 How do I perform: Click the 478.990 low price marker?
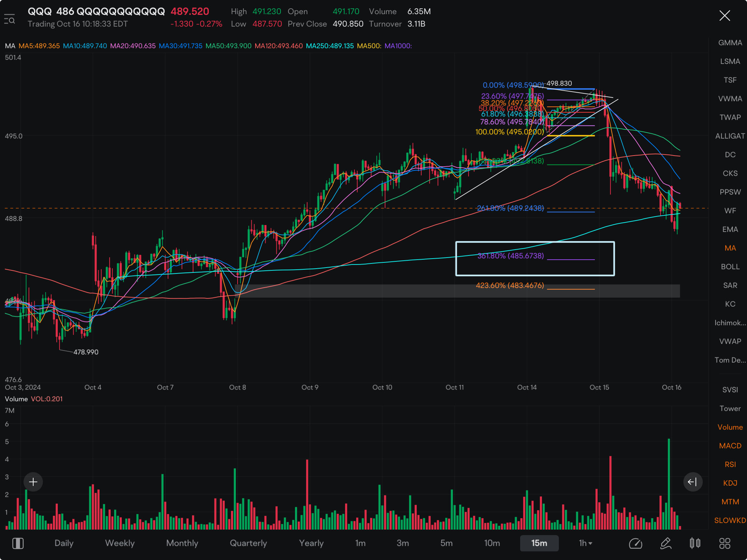(x=86, y=352)
